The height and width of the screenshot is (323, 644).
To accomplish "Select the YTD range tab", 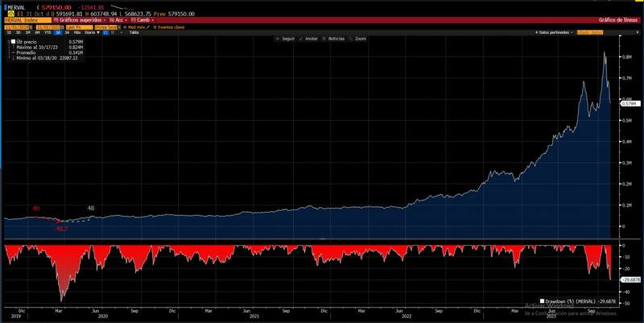I will 47,32.
